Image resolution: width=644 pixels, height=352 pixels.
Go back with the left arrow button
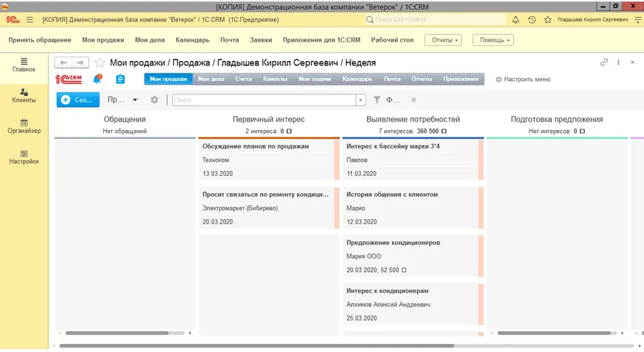tap(63, 62)
